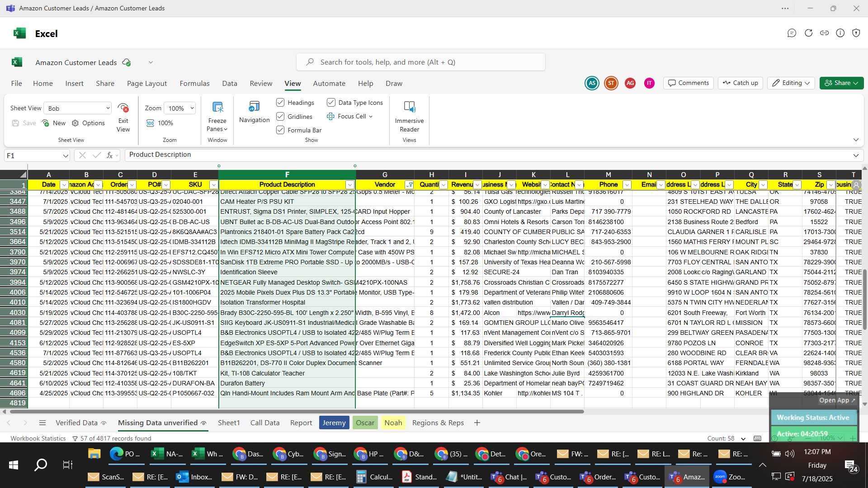
Task: Click the Comments button
Action: (689, 83)
